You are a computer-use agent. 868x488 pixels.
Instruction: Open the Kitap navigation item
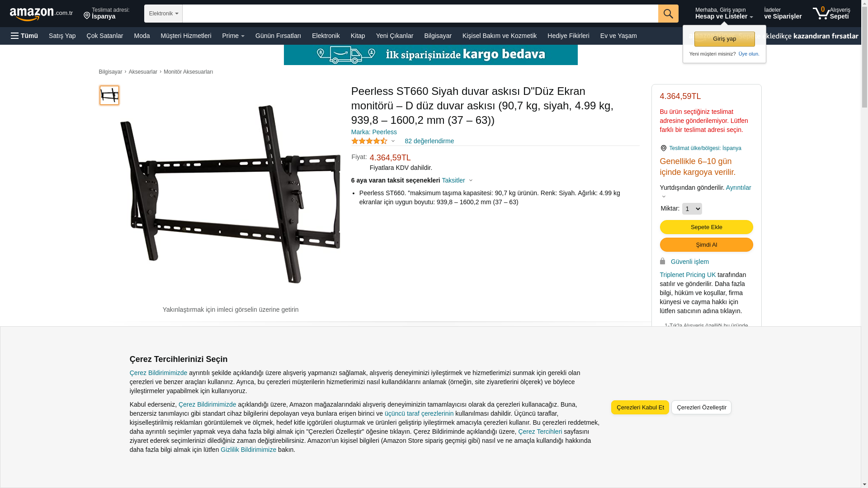[358, 36]
